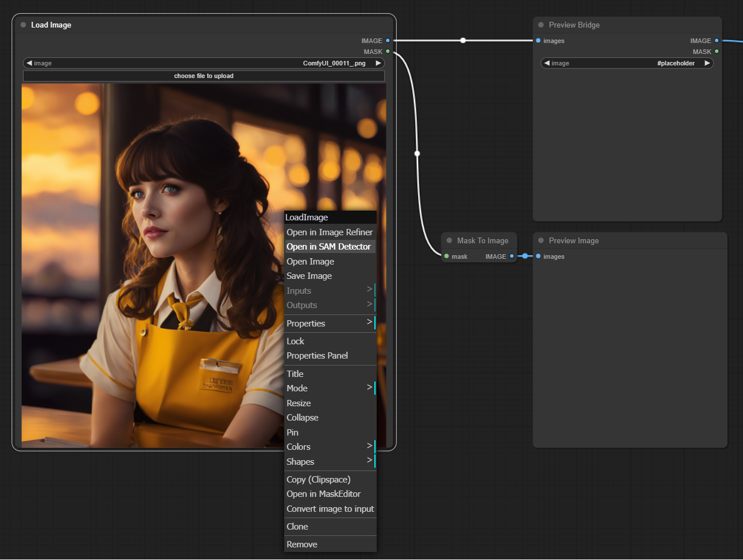
Task: Click Remove in the context menu
Action: 302,545
